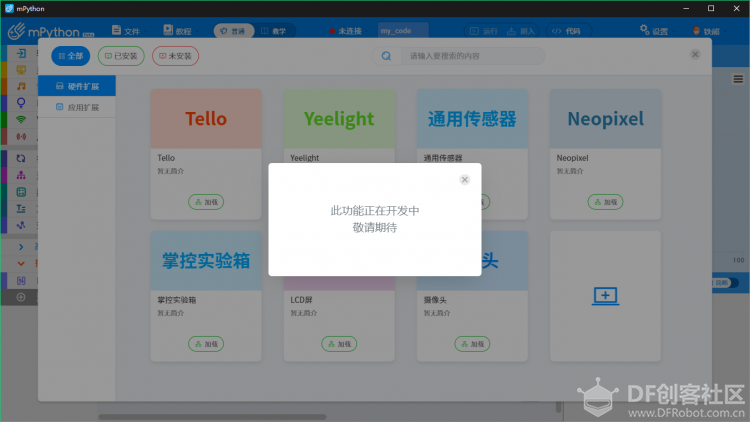The image size is (750, 422).
Task: Load the Neopixel extension
Action: 606,202
